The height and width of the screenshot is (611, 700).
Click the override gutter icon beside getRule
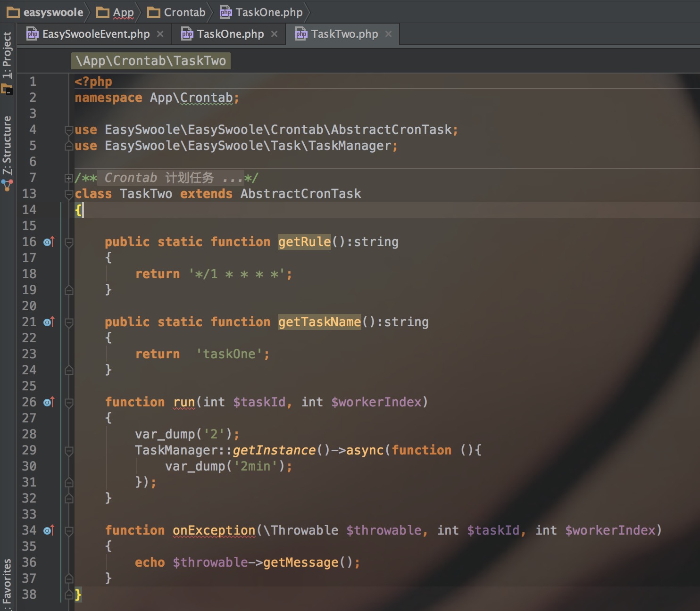[x=48, y=242]
